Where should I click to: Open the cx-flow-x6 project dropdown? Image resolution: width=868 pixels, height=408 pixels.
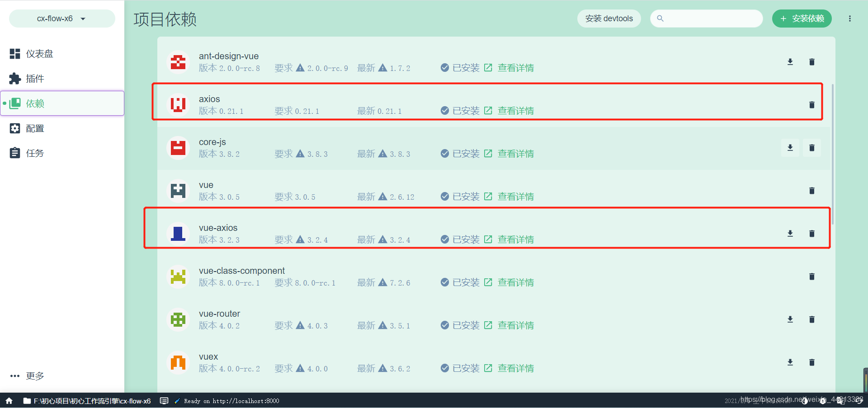(62, 19)
